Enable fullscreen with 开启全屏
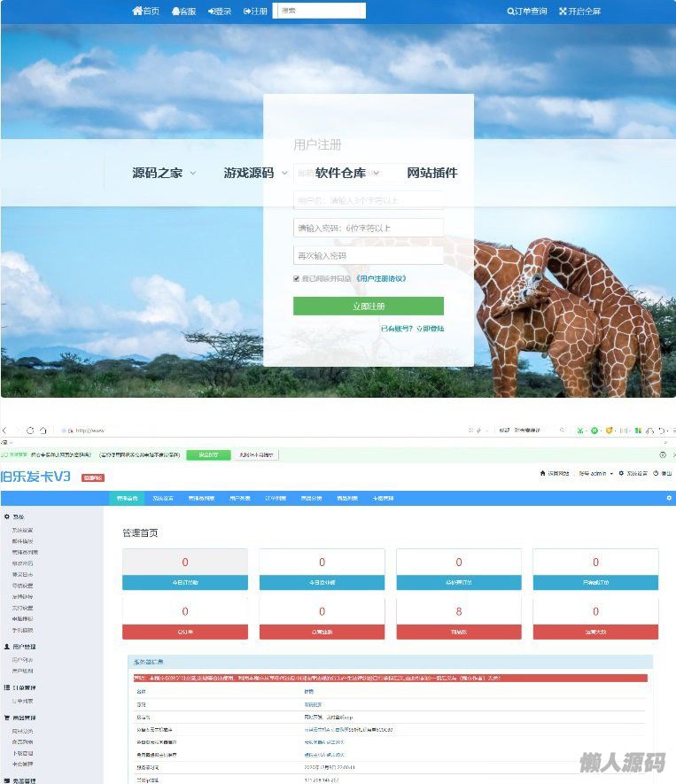Viewport: 676px width, 784px height. [580, 11]
